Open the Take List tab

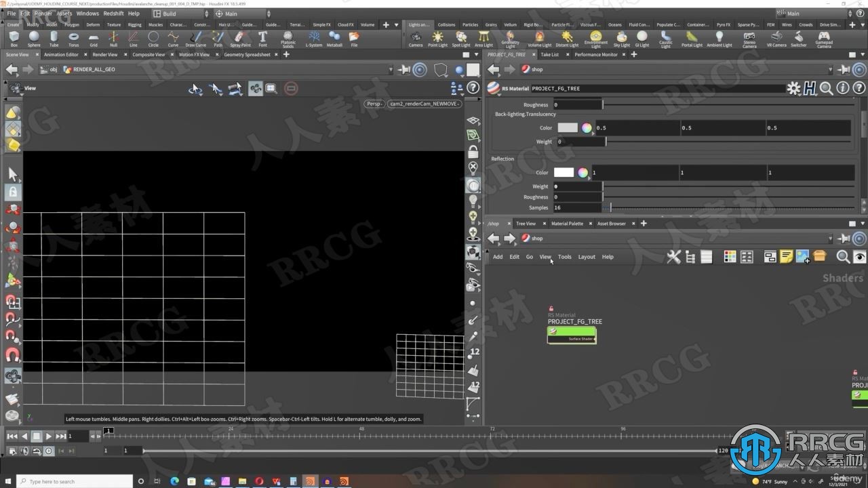pyautogui.click(x=550, y=54)
